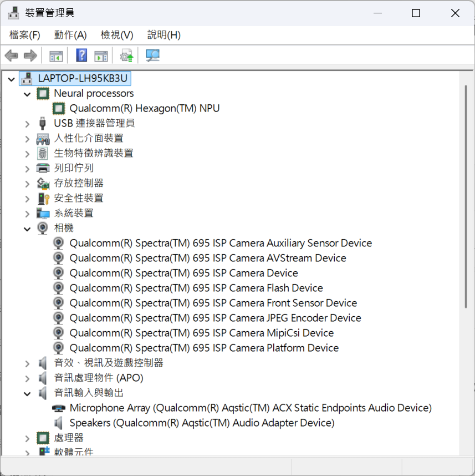This screenshot has width=475, height=476.
Task: Click the Microphone Array device icon
Action: pyautogui.click(x=59, y=408)
